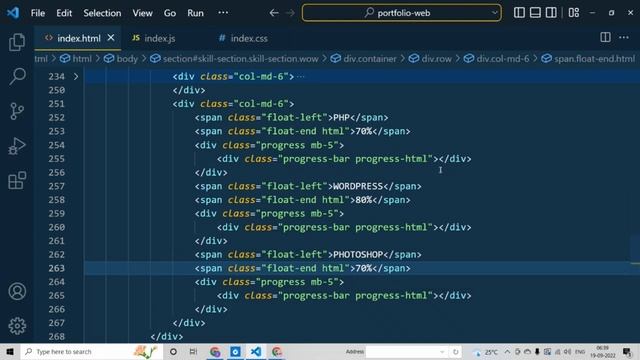Open the Run and Debug view
The image size is (640, 360).
click(x=17, y=146)
